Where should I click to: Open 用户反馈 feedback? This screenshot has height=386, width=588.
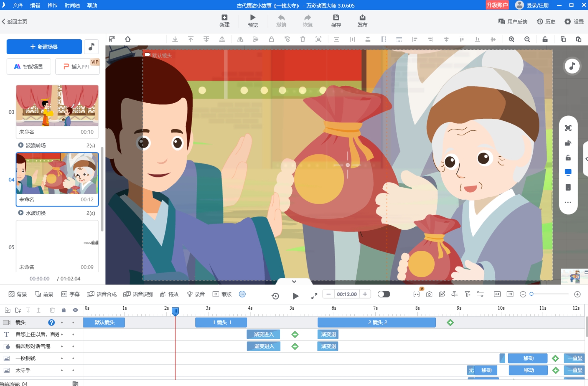pyautogui.click(x=513, y=21)
